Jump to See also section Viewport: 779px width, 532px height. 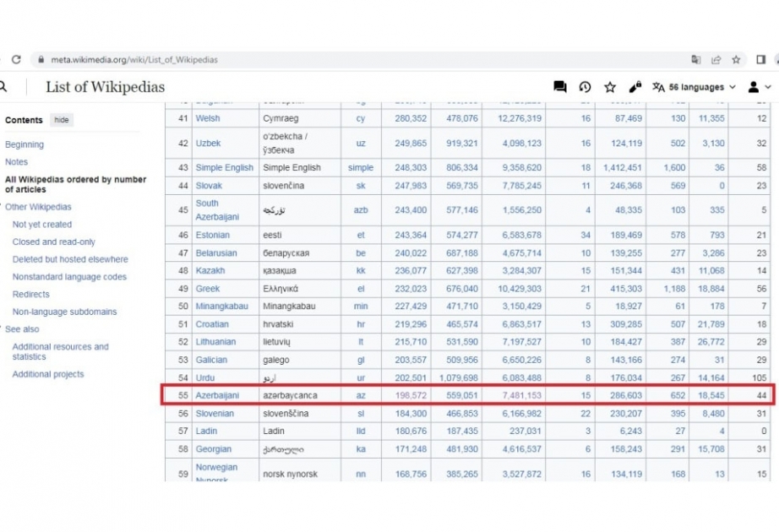22,328
